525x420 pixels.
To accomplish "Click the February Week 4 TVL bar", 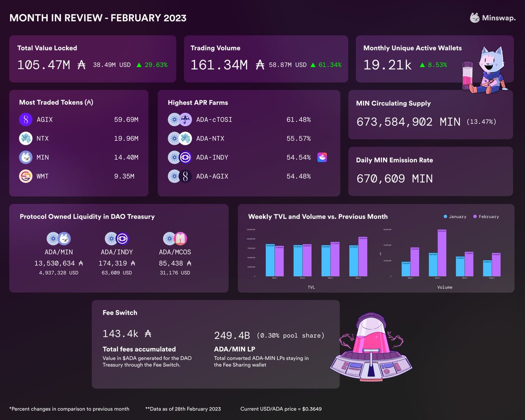I will (x=363, y=257).
